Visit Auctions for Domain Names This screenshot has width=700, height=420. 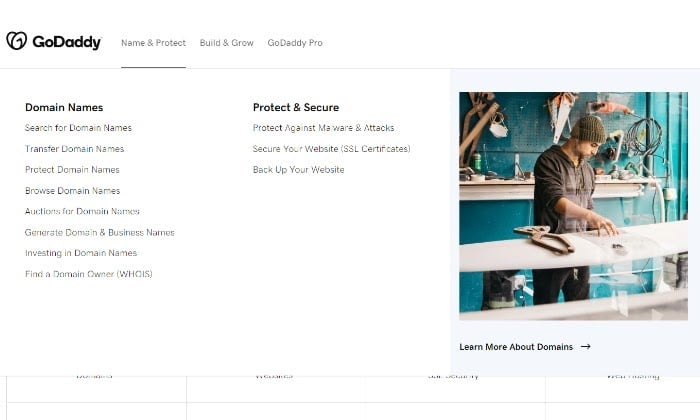pos(82,211)
